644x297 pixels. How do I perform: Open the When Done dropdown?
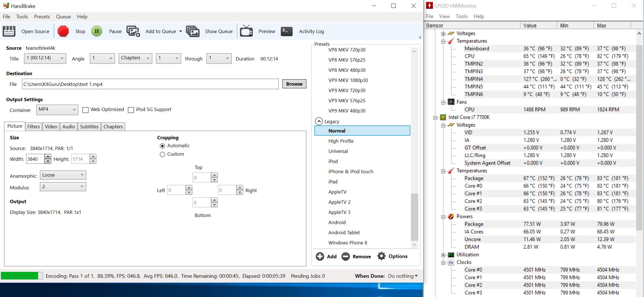pyautogui.click(x=403, y=276)
